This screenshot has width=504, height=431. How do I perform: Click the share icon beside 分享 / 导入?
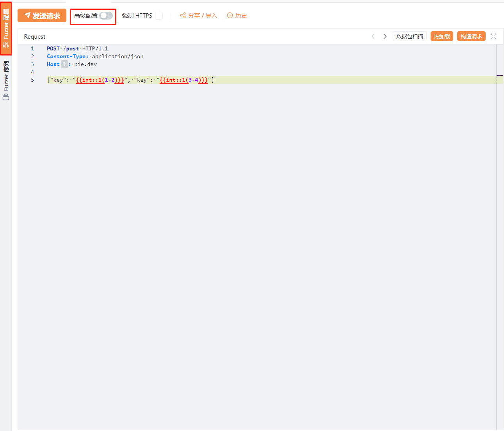pyautogui.click(x=183, y=15)
